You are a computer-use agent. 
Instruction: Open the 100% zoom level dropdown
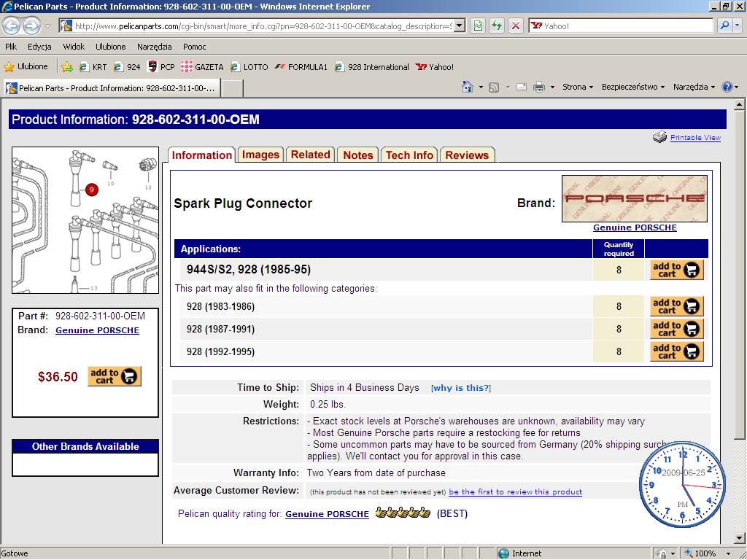729,553
